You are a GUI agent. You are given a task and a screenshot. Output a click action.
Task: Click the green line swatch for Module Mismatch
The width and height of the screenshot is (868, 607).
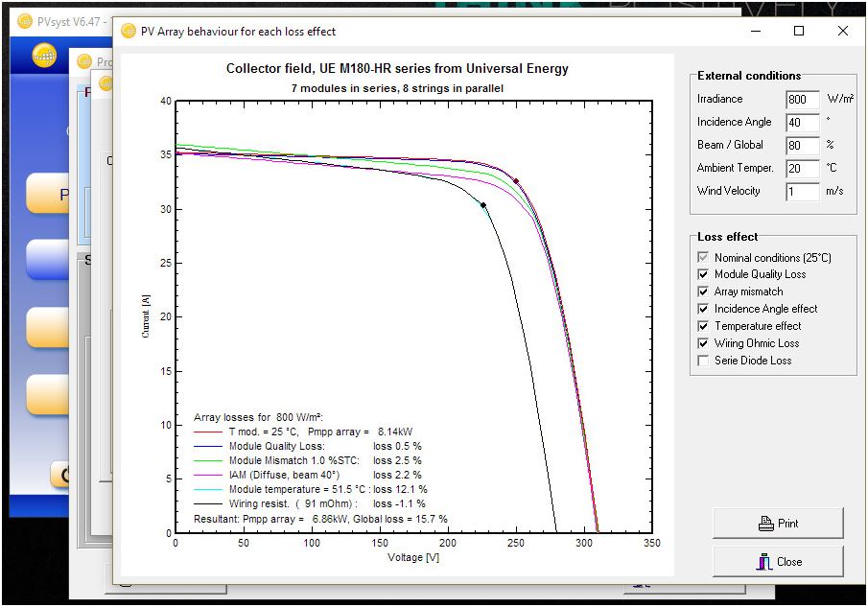[208, 460]
